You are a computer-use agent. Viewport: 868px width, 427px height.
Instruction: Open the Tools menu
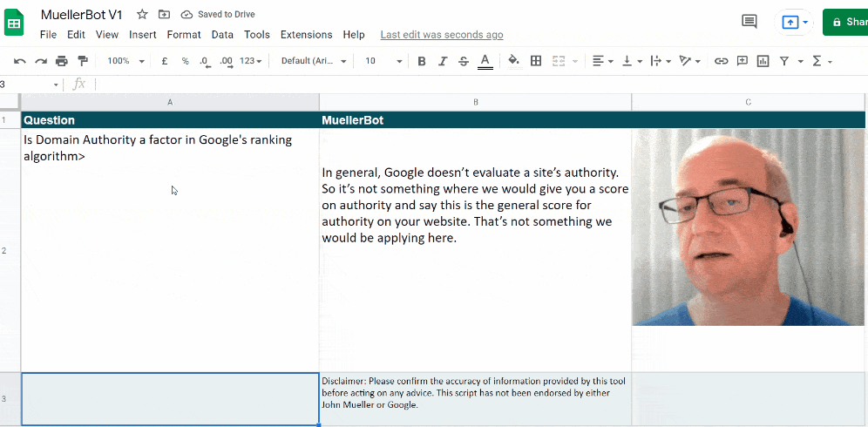(257, 34)
